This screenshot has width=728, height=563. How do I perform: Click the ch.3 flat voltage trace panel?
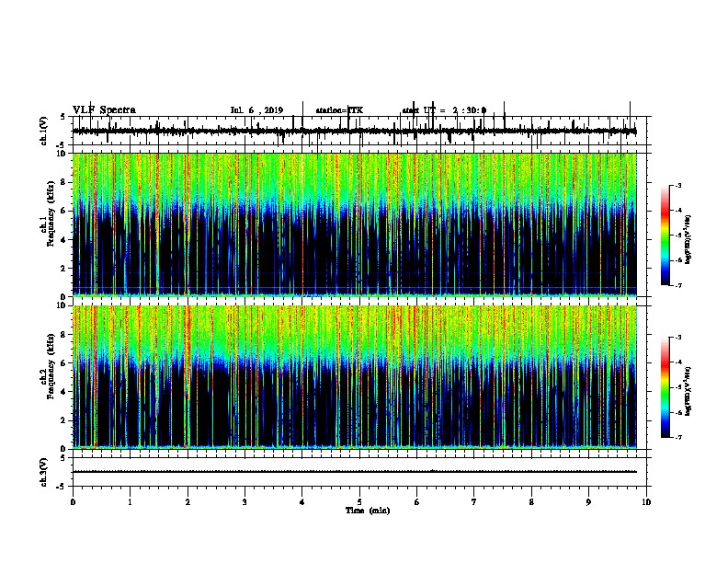coord(359,472)
